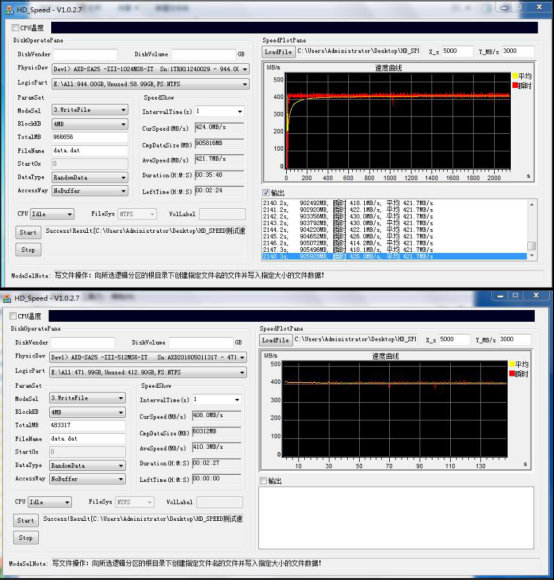The image size is (554, 580).
Task: Click yellow average legend swatch in top chart
Action: tap(515, 76)
